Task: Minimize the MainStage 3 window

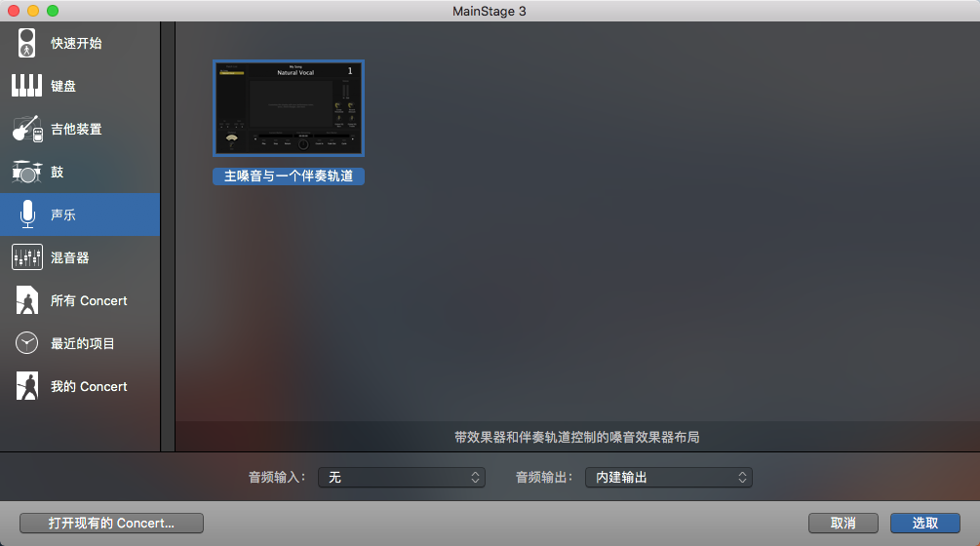Action: 33,11
